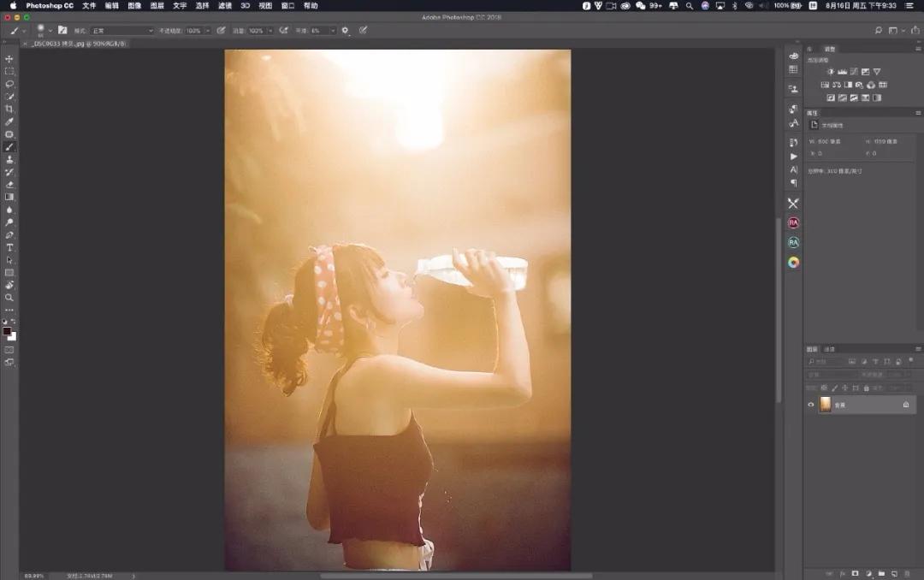
Task: Select the Crop tool
Action: [x=9, y=109]
